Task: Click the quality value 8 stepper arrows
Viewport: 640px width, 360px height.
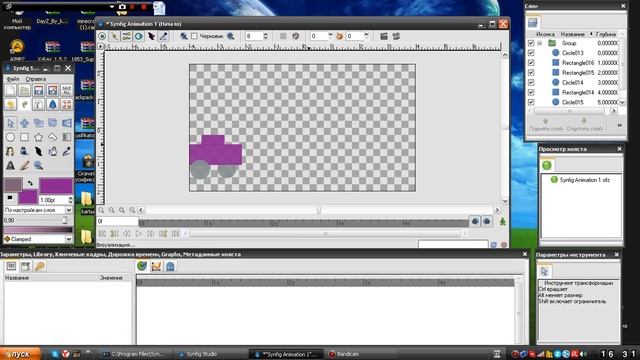Action: (x=265, y=36)
